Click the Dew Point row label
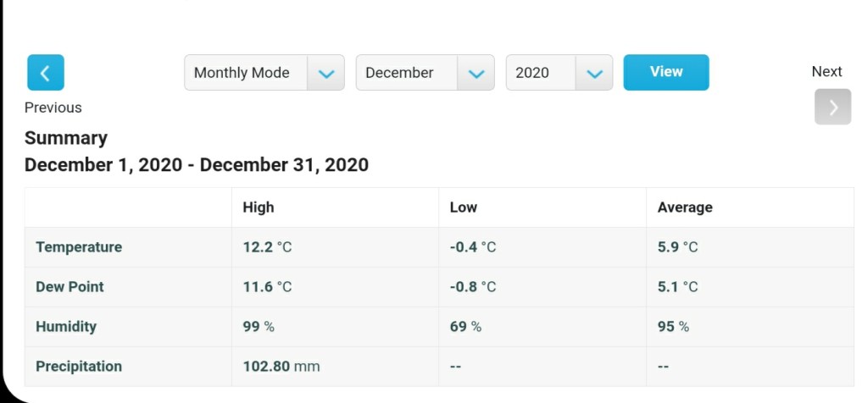Screen dimensions: 868x403 (70, 287)
